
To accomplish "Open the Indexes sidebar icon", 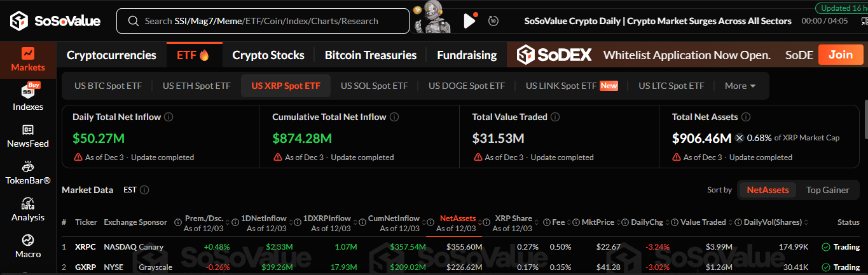I will pos(28,97).
